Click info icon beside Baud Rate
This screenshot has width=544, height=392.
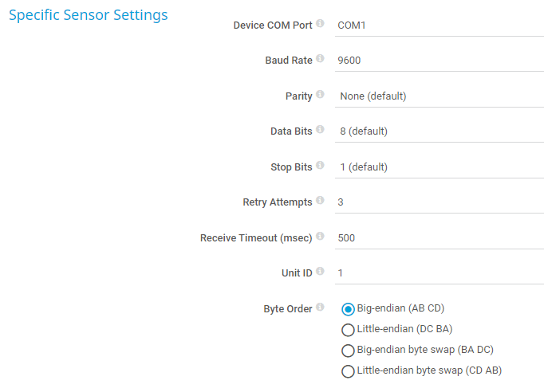[x=320, y=59]
